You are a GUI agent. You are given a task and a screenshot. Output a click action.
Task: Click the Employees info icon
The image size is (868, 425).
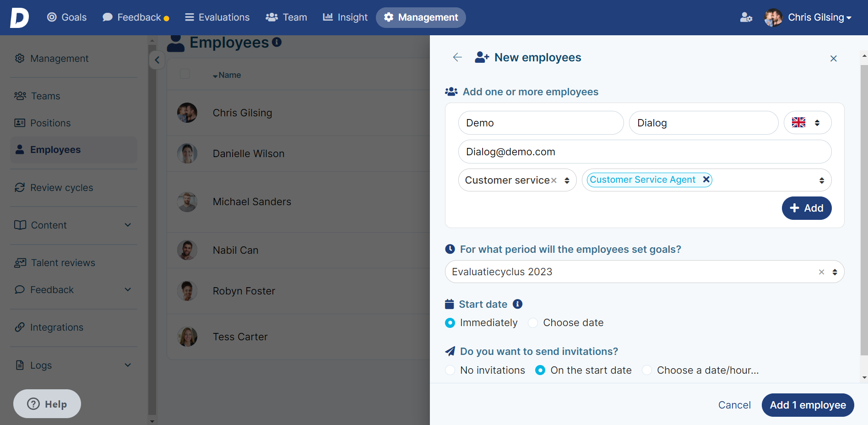click(x=277, y=42)
